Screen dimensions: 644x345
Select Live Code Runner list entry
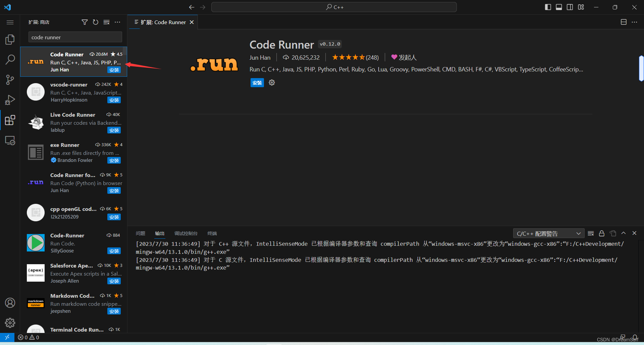pos(73,122)
